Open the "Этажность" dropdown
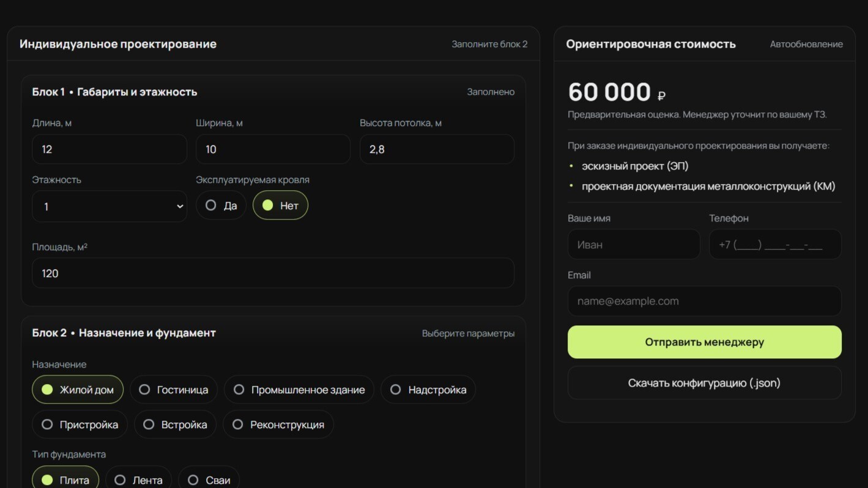The image size is (868, 488). [x=109, y=207]
